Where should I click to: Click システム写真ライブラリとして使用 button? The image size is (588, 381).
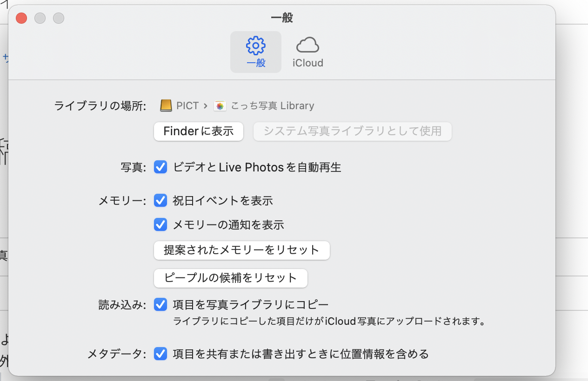352,131
